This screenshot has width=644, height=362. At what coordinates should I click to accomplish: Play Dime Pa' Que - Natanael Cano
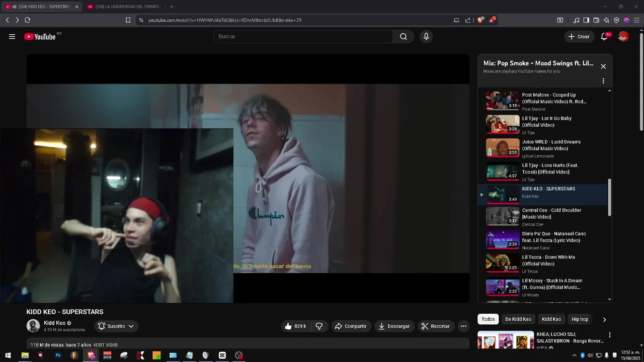pyautogui.click(x=543, y=240)
